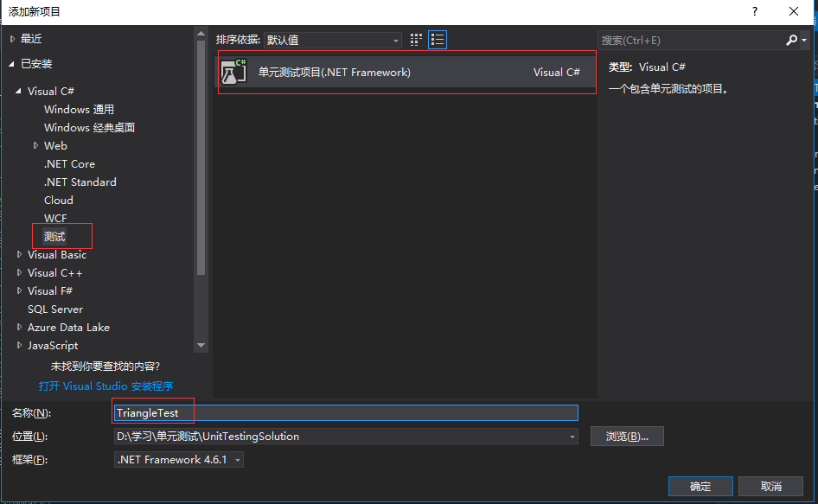This screenshot has width=818, height=504.
Task: Open Visual Studio installer link
Action: click(105, 386)
